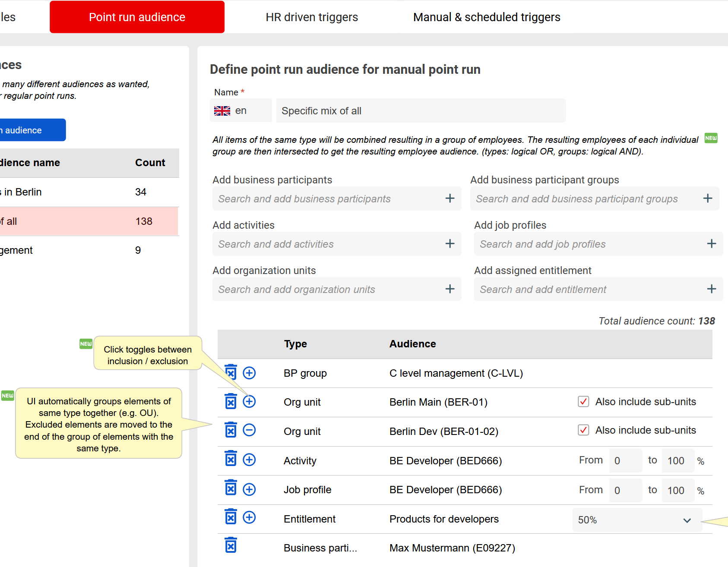Uncheck sub-units for Berlin Main

coord(583,402)
